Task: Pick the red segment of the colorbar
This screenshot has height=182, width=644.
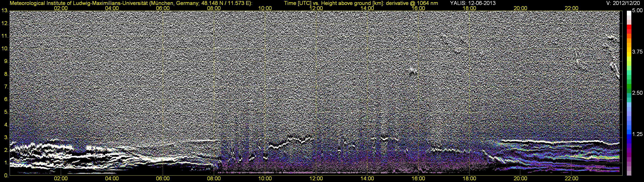Action: pyautogui.click(x=629, y=27)
